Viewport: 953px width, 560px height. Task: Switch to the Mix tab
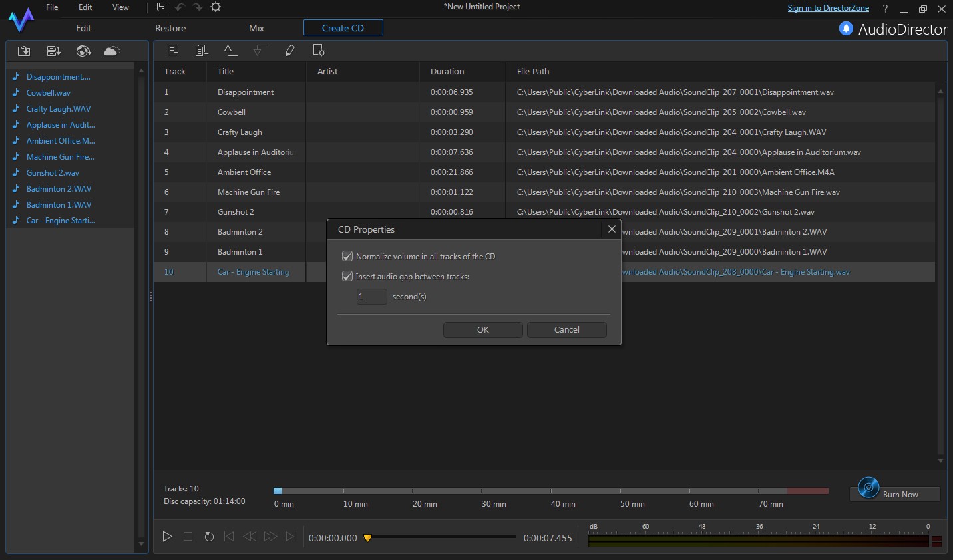[x=256, y=28]
